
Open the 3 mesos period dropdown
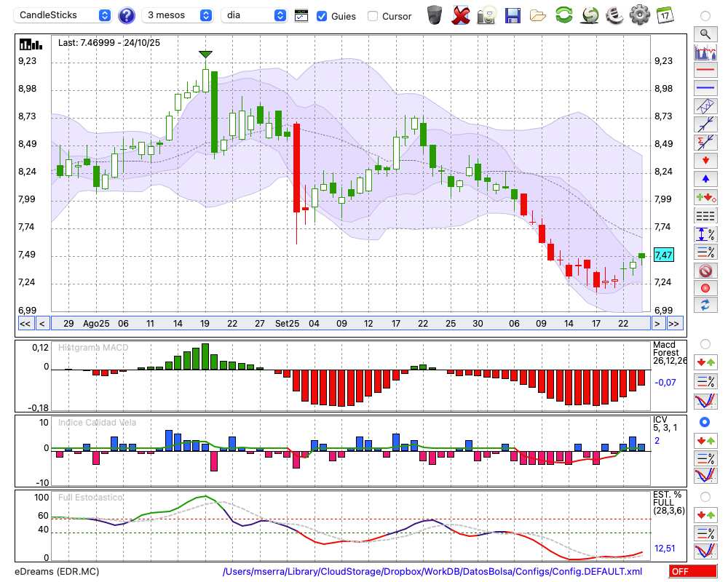click(x=177, y=15)
